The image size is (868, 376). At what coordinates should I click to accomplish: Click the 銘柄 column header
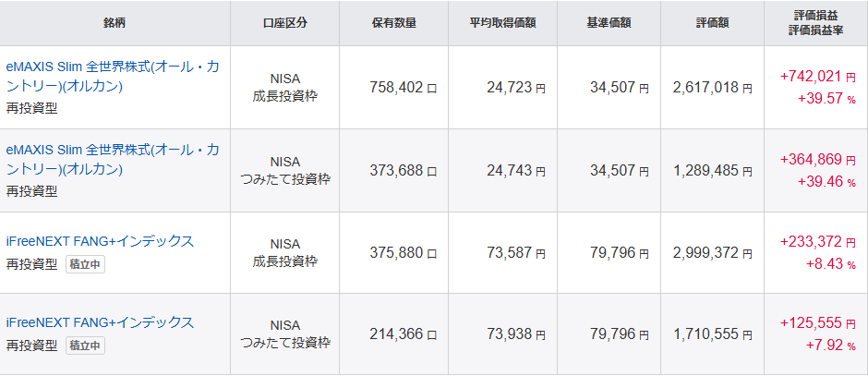[x=115, y=23]
